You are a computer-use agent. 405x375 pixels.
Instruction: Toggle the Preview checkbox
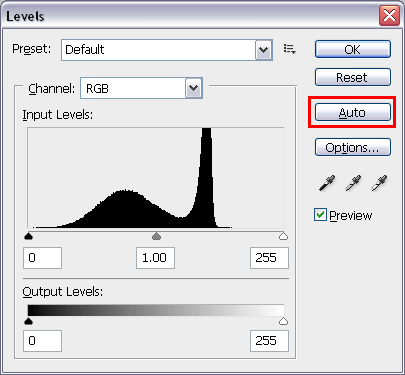pyautogui.click(x=320, y=215)
